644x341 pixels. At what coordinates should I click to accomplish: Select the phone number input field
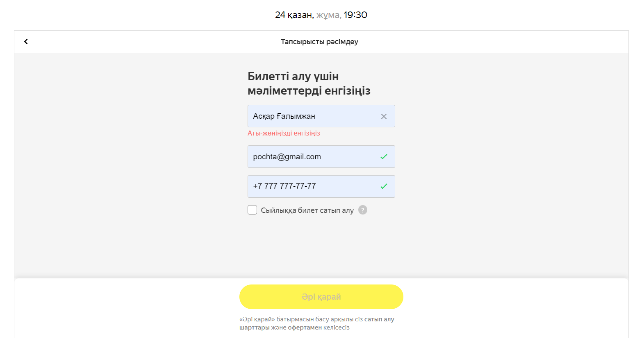tap(312, 186)
